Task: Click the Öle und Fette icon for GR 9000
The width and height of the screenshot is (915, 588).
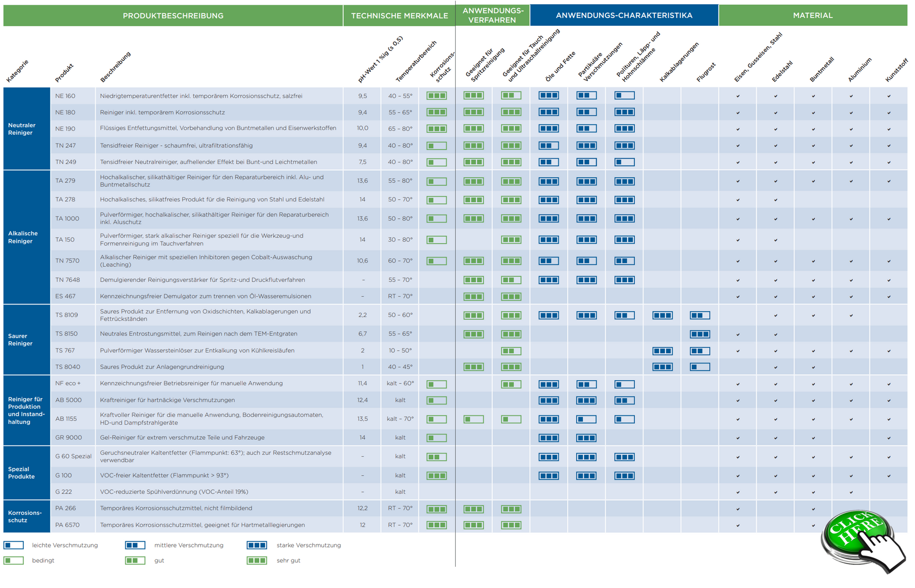Action: tap(549, 437)
